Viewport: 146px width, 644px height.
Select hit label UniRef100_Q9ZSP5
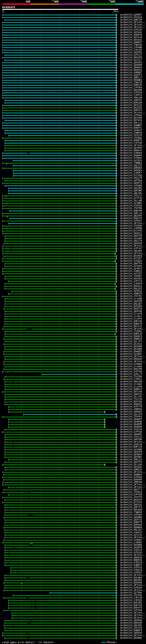pos(131,452)
